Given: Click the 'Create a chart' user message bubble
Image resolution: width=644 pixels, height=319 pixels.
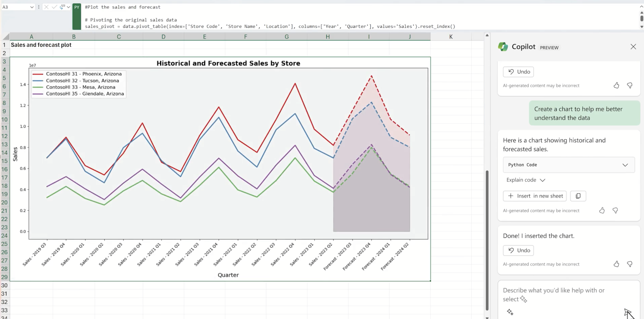Looking at the screenshot, I should point(584,113).
